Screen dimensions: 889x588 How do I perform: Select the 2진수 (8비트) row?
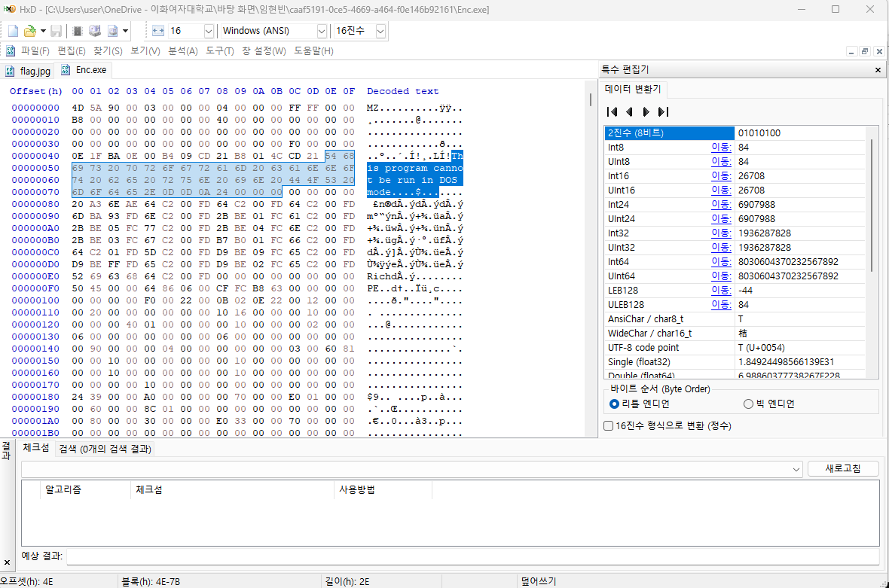[x=735, y=133]
